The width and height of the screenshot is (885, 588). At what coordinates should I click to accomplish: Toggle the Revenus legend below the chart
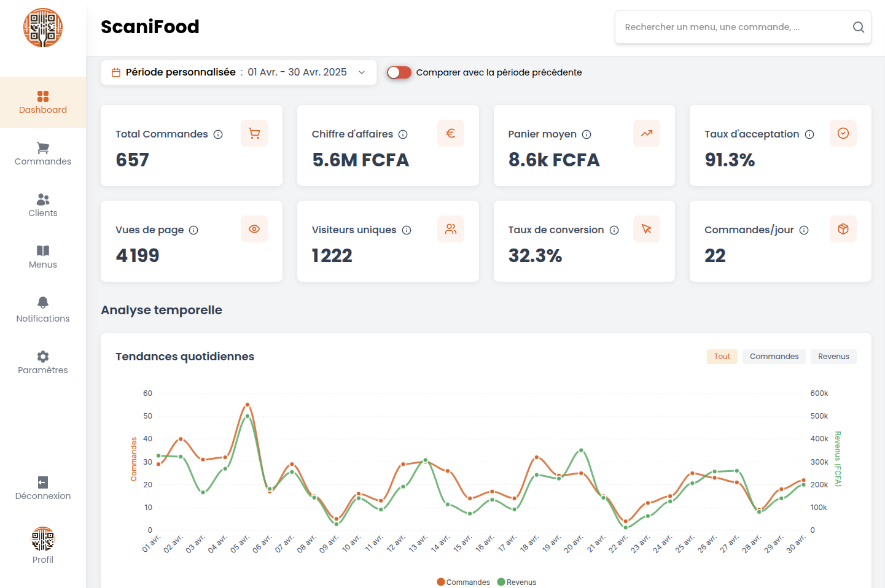517,582
